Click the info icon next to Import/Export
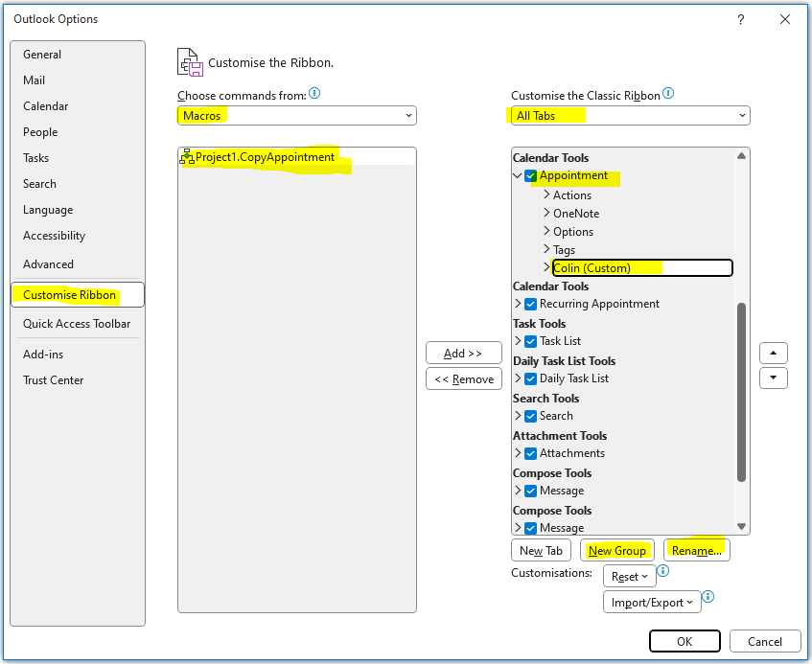Image resolution: width=812 pixels, height=664 pixels. click(x=708, y=597)
